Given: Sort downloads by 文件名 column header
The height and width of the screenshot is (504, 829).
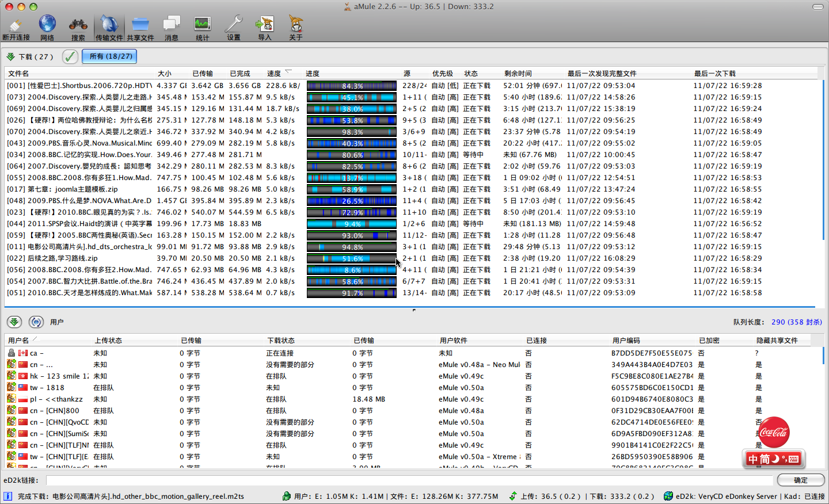Looking at the screenshot, I should (81, 74).
